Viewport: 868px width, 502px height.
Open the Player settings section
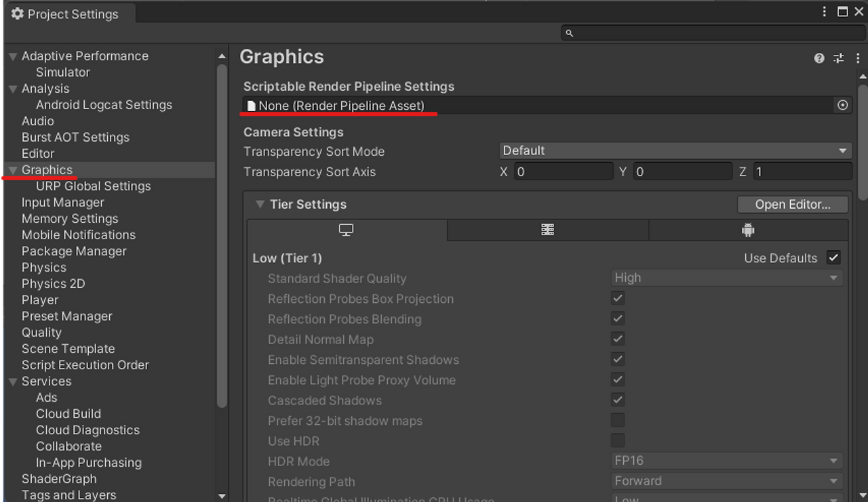pos(39,299)
